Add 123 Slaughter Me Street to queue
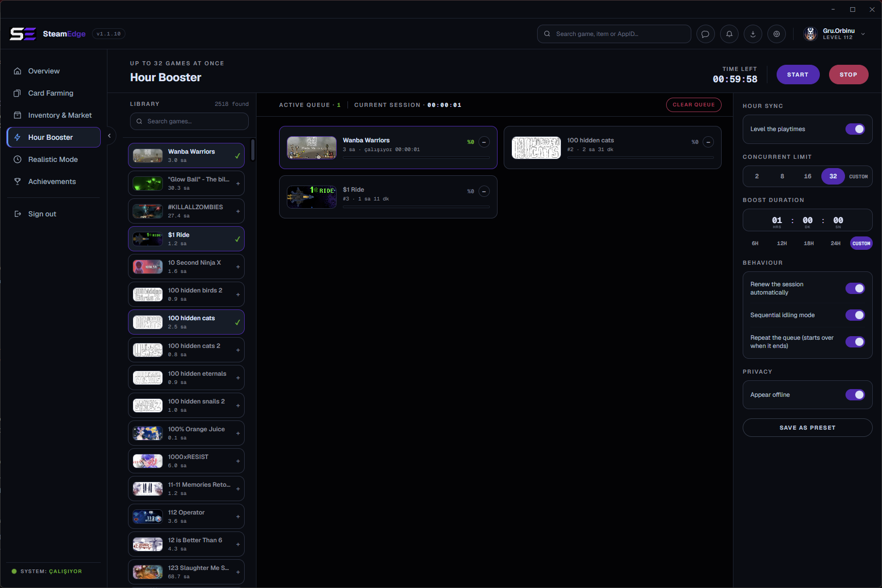 click(238, 572)
